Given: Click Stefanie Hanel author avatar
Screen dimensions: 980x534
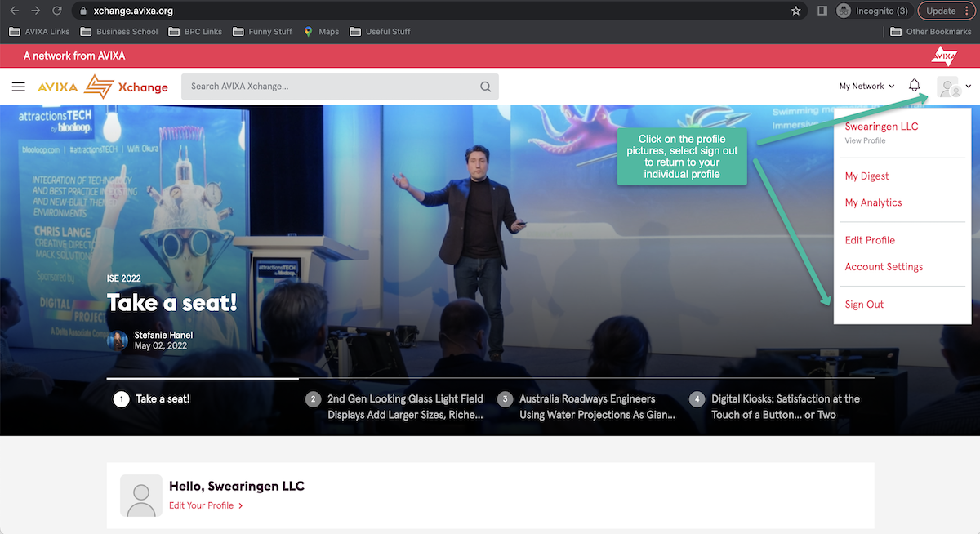Looking at the screenshot, I should click(118, 340).
